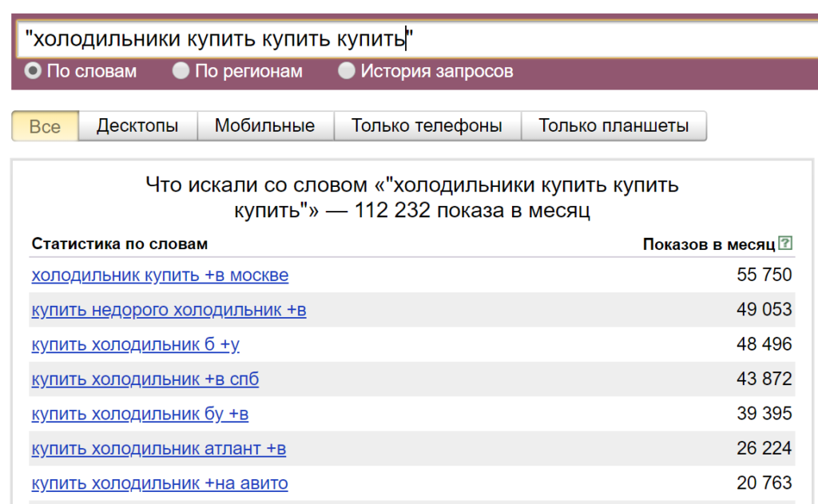Switch to the 'Десктопы' tab
818x504 pixels.
coord(137,126)
